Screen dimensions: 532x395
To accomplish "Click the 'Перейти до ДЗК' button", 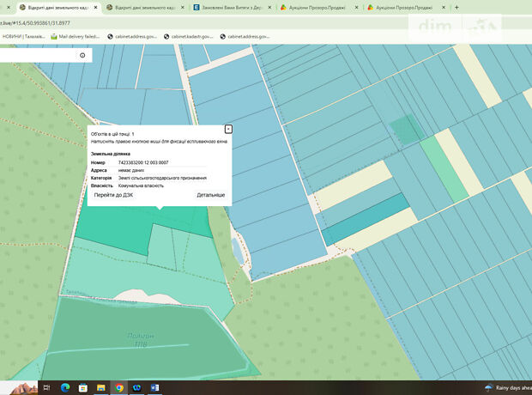I will point(113,196).
